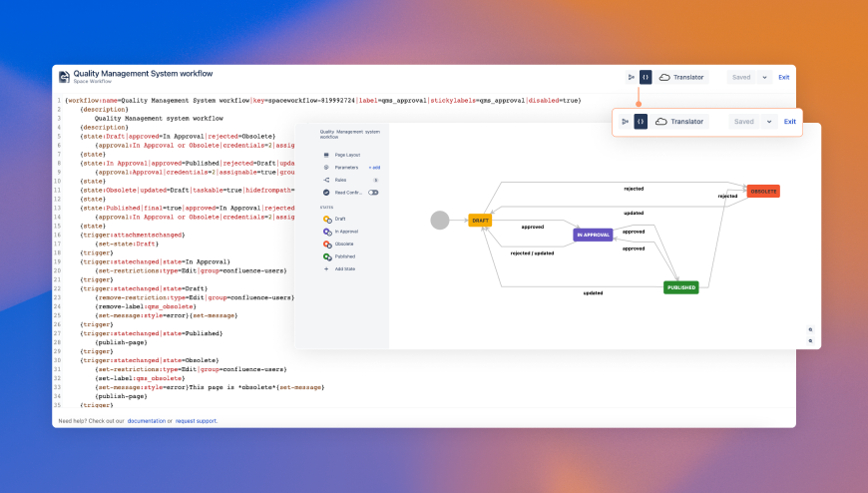The width and height of the screenshot is (868, 493).
Task: Click code line '{remove-label:qms_obsolete}'
Action: (x=146, y=306)
